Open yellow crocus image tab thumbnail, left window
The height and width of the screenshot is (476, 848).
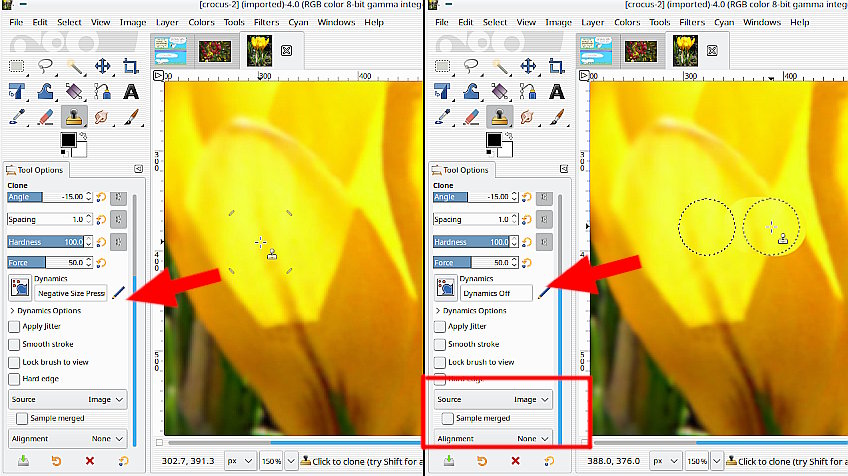[259, 51]
